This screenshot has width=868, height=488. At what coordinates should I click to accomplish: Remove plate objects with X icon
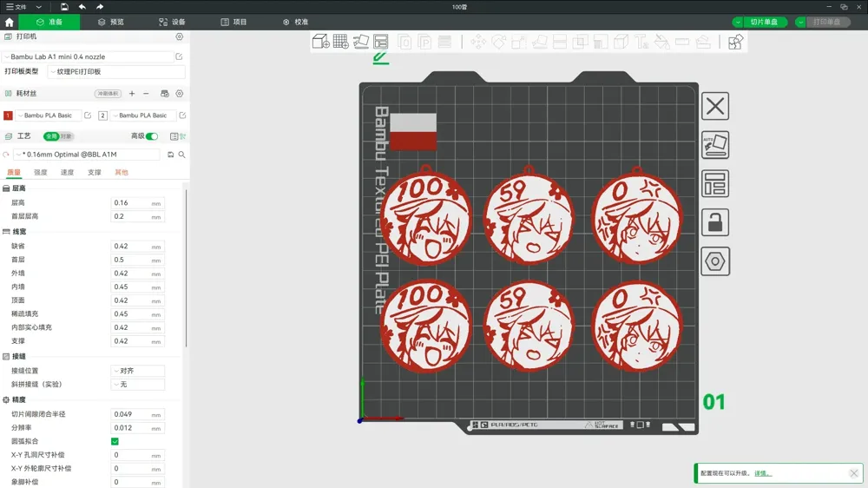click(x=715, y=106)
